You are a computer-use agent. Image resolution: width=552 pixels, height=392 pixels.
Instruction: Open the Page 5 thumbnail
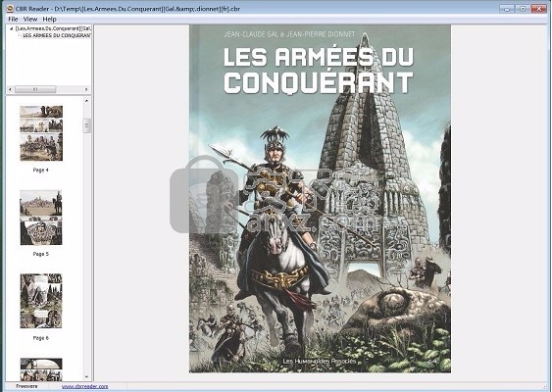[41, 218]
